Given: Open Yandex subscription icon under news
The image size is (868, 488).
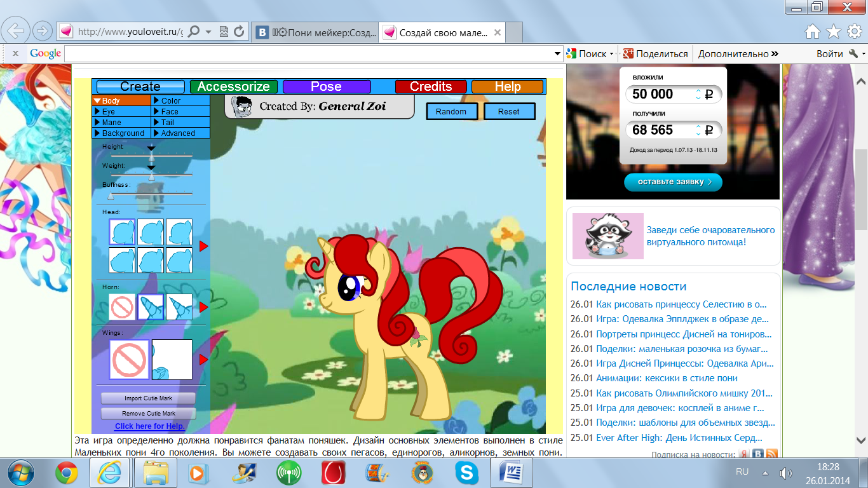Looking at the screenshot, I should (743, 454).
